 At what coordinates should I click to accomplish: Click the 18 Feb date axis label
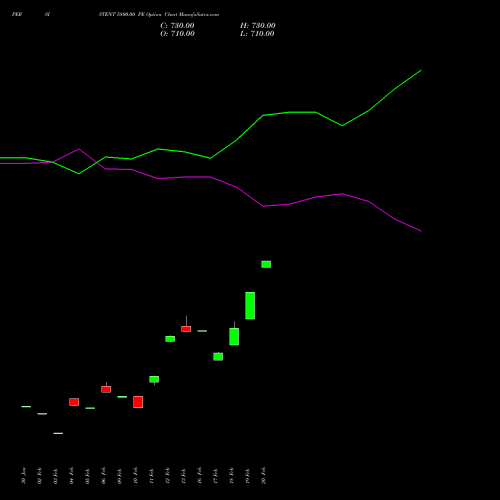[231, 476]
